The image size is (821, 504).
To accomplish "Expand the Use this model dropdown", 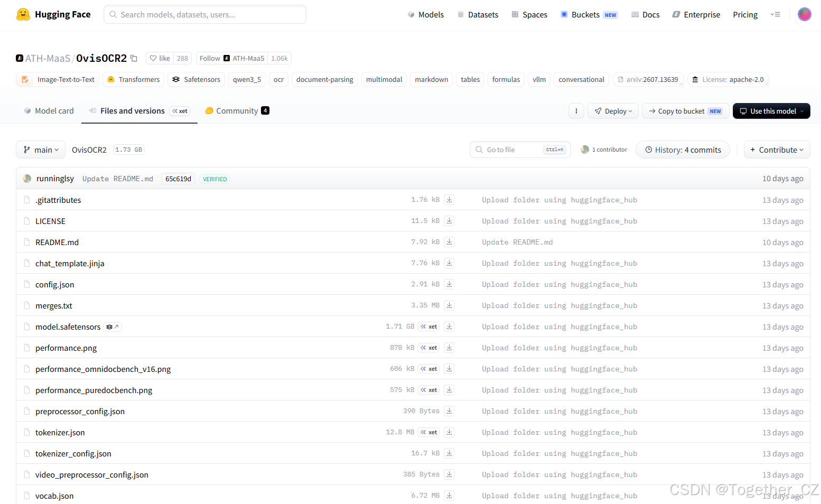I will [771, 111].
